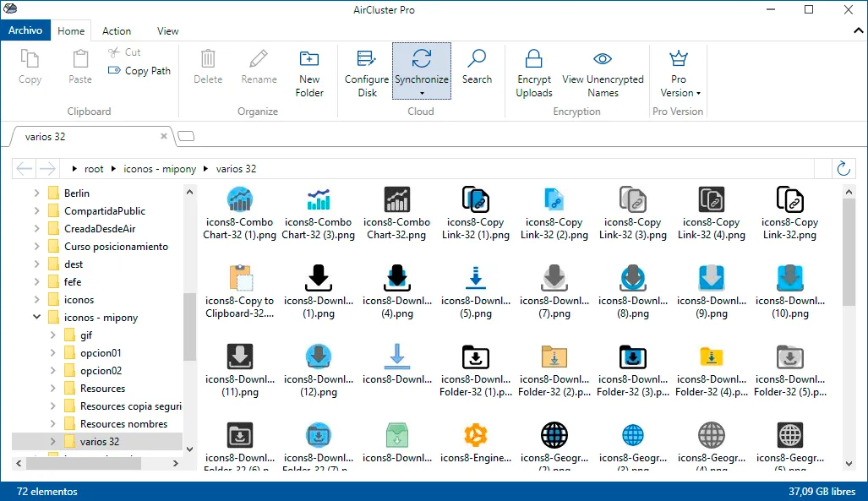Image resolution: width=868 pixels, height=501 pixels.
Task: Click the Paste clipboard icon
Action: (x=80, y=58)
